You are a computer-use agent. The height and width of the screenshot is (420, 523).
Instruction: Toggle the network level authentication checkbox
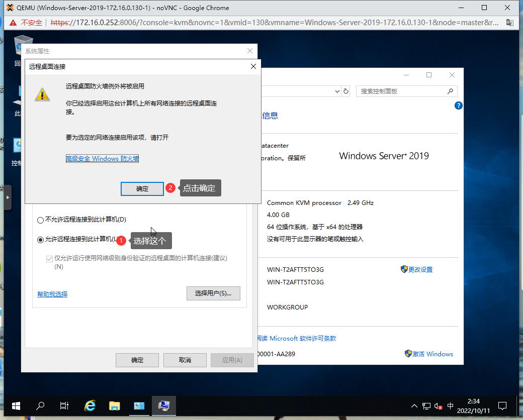point(49,259)
